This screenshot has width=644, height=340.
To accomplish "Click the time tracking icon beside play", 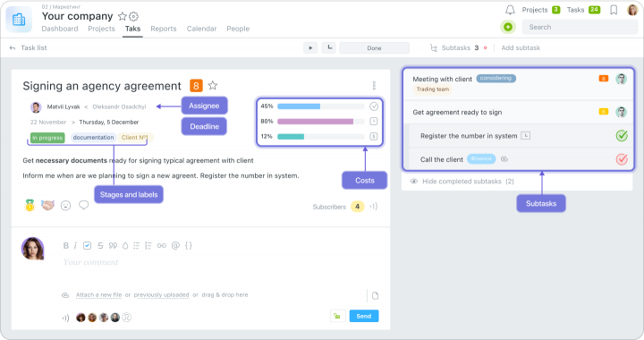I will point(328,48).
